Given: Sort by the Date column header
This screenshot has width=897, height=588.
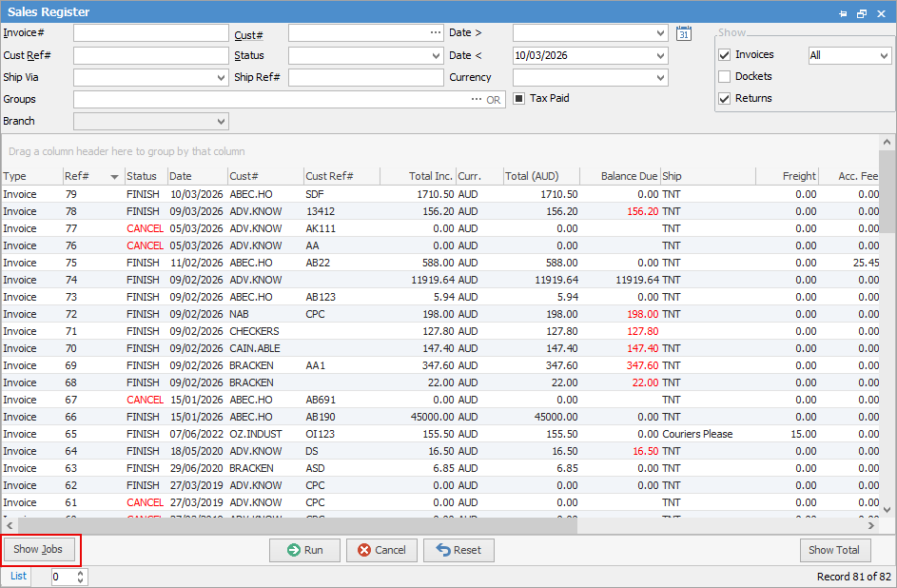Looking at the screenshot, I should [198, 176].
